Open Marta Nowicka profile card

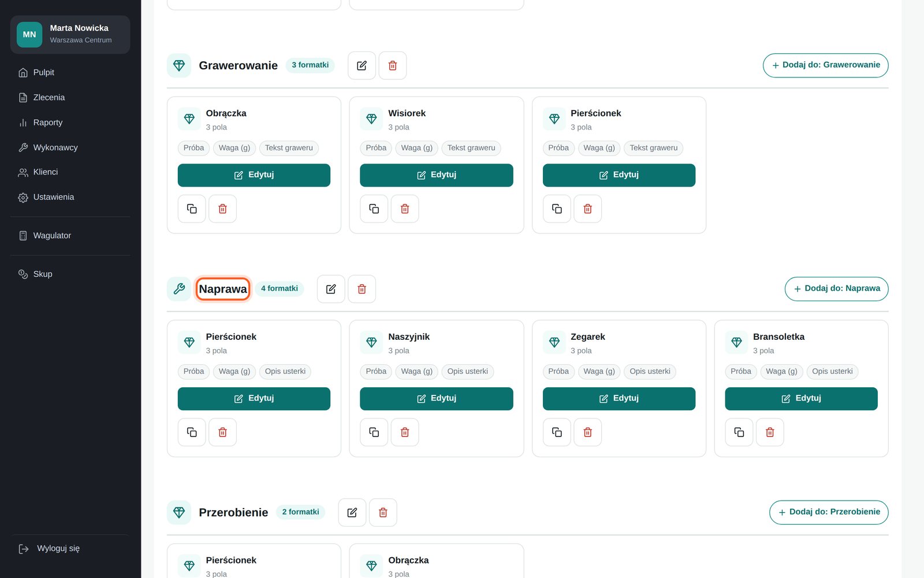[70, 35]
